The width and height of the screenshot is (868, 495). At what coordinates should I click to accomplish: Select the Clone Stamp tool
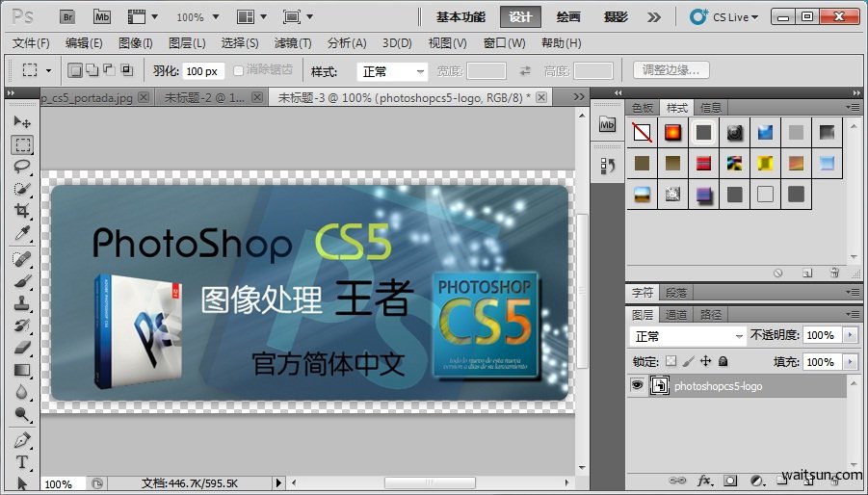coord(22,303)
